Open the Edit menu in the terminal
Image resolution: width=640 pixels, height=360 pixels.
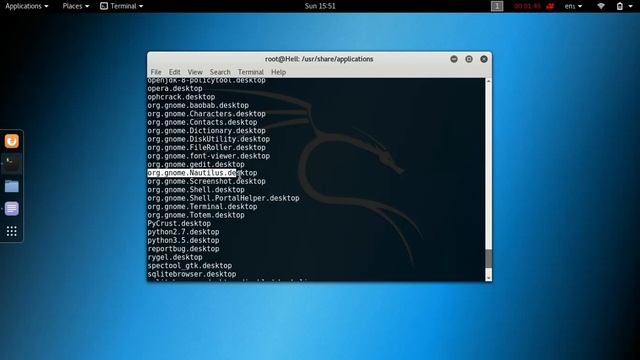pyautogui.click(x=174, y=72)
